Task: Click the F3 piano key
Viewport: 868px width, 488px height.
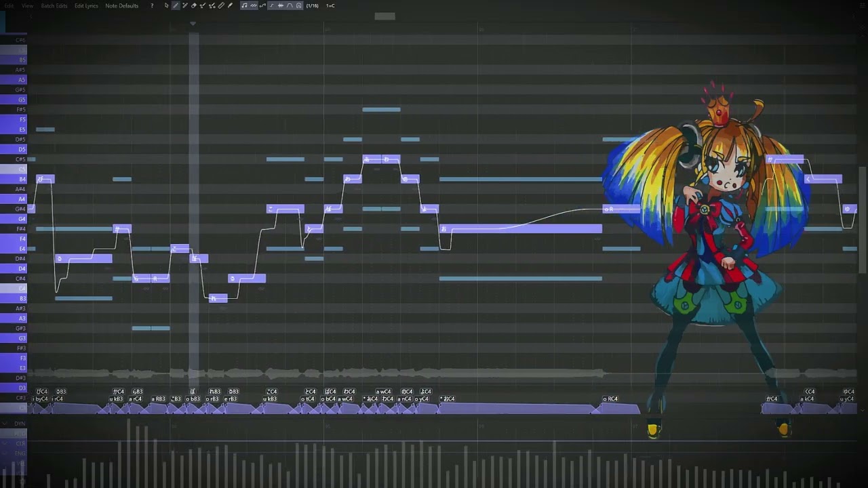Action: click(x=14, y=358)
